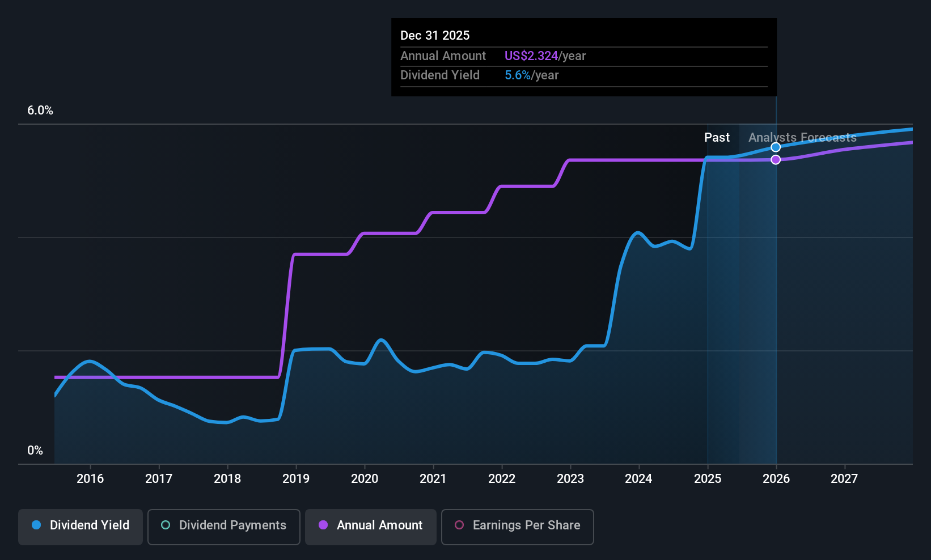The width and height of the screenshot is (931, 560).
Task: Click the 2016 x-axis year label
Action: tap(90, 479)
